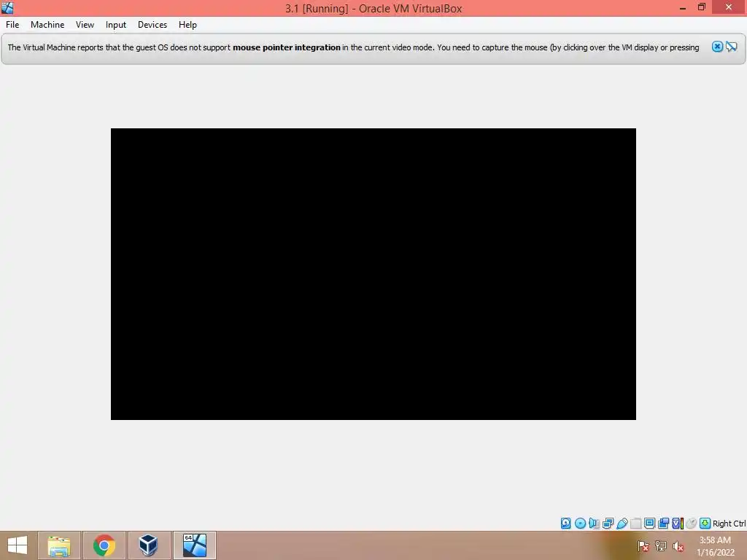Open the Windows Start button
The image size is (747, 560).
coord(18,545)
